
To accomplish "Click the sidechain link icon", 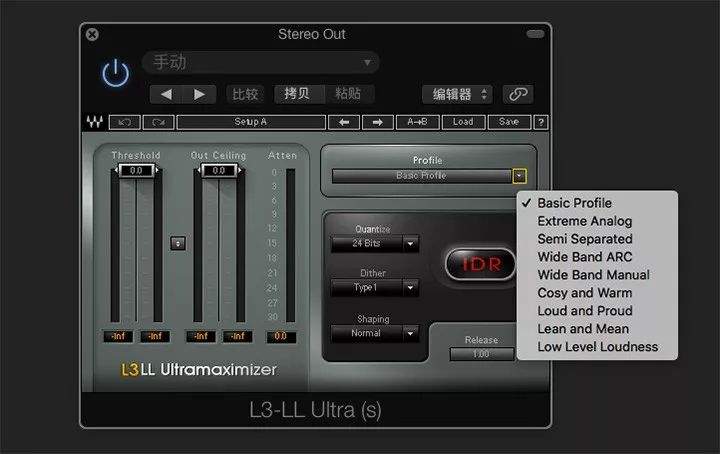I will pos(518,94).
